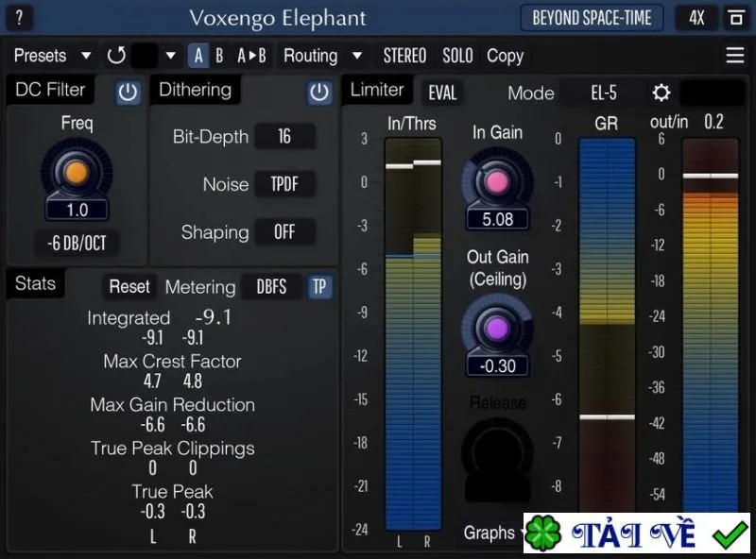The width and height of the screenshot is (756, 559).
Task: Change oversampling 4X setting
Action: coord(696,18)
